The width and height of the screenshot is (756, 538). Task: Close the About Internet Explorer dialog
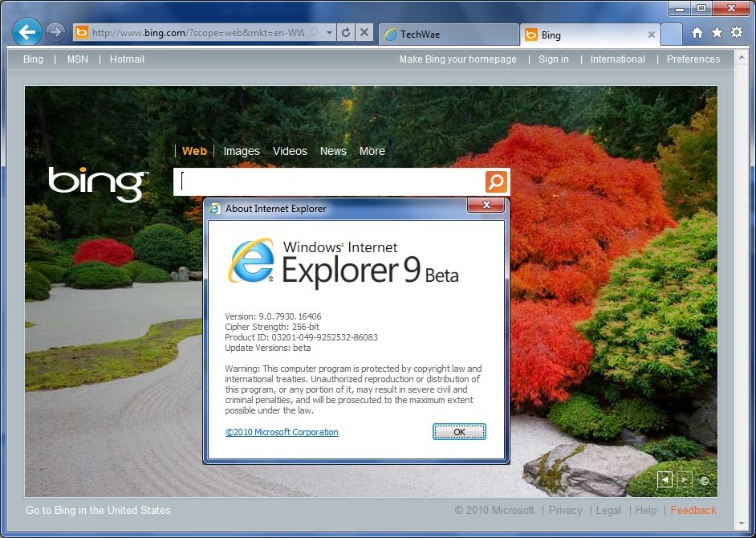click(x=486, y=205)
